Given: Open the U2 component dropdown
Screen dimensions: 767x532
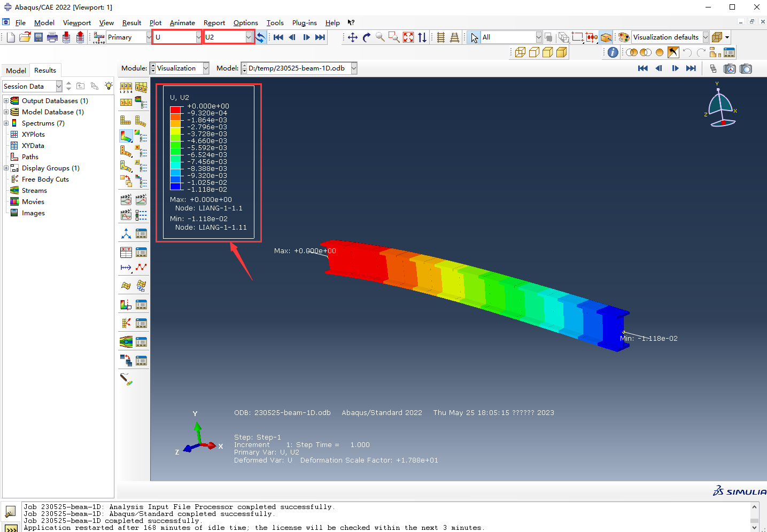Looking at the screenshot, I should click(x=249, y=37).
